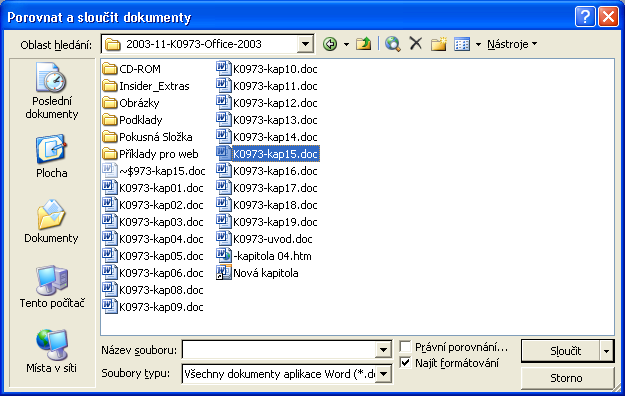Select the -kapitola 04.htm web file
Viewport: 625px width, 396px height.
[x=264, y=256]
